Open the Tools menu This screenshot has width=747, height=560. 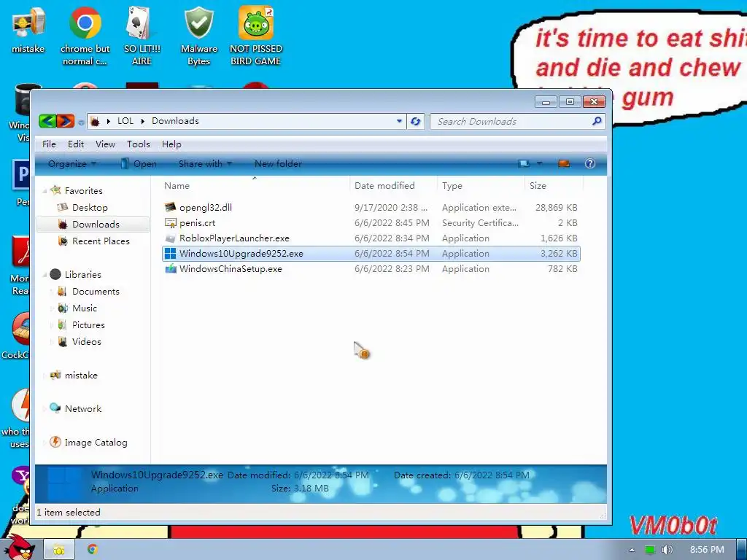click(138, 144)
